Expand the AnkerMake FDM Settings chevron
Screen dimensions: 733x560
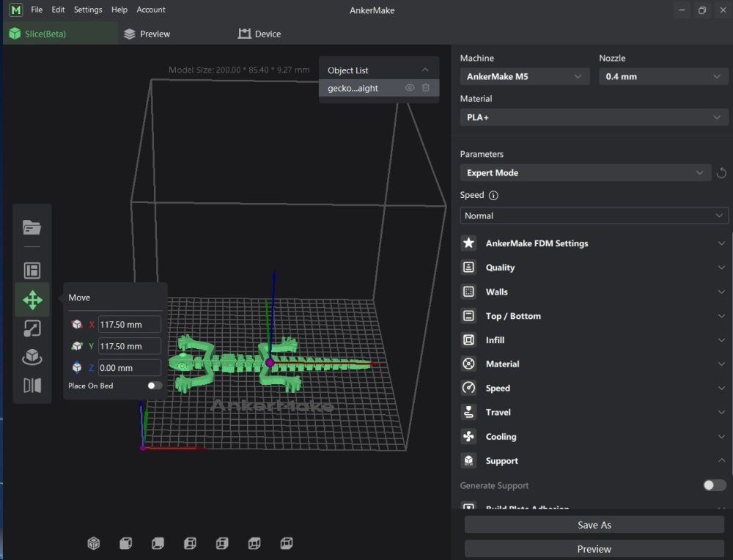[721, 243]
